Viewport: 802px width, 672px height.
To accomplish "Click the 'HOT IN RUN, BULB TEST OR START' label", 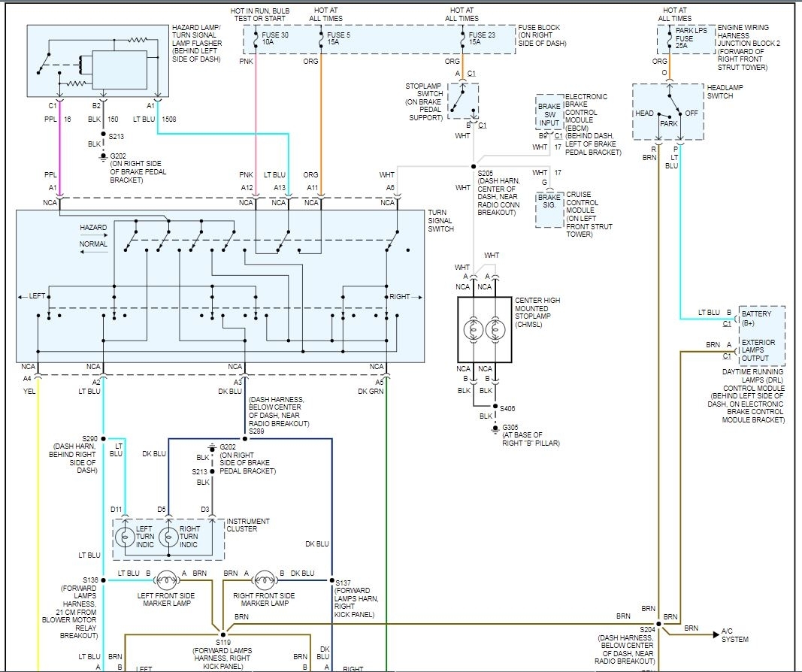I will point(260,14).
